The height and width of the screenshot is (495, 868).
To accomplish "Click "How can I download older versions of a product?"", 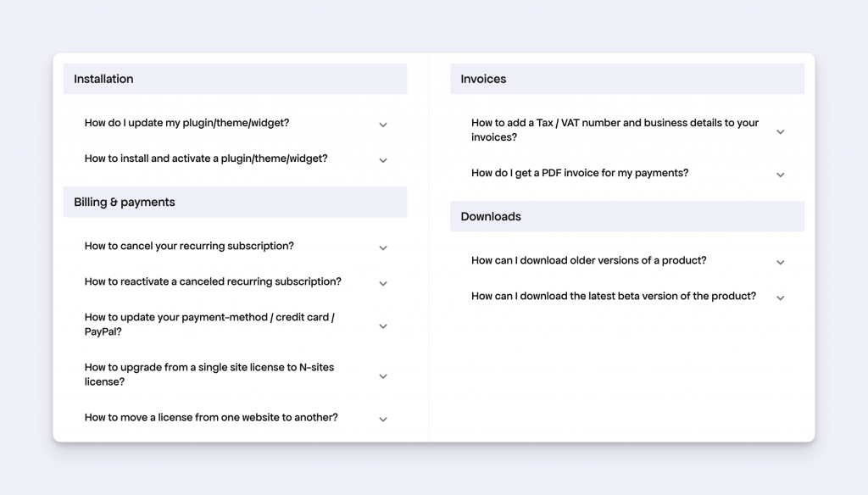I will [x=588, y=260].
